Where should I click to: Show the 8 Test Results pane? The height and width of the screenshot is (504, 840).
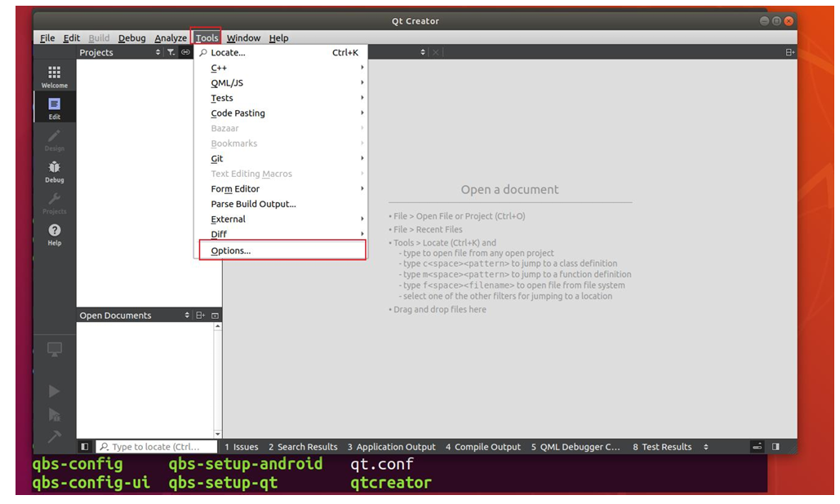[662, 446]
